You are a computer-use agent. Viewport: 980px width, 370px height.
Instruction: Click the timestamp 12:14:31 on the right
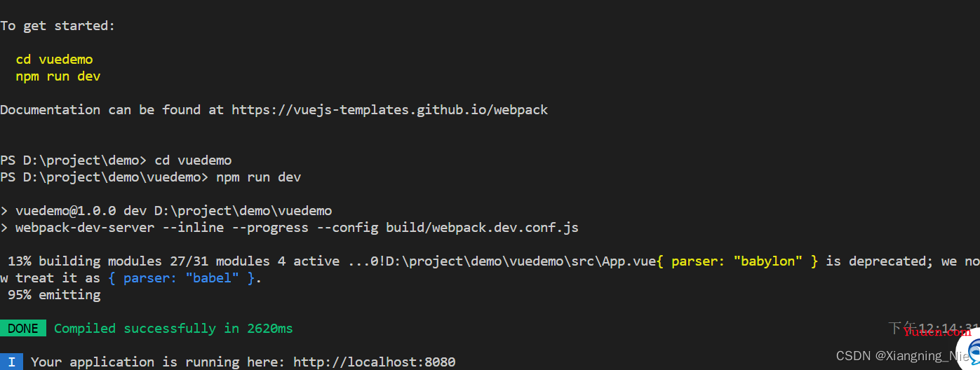pos(948,328)
